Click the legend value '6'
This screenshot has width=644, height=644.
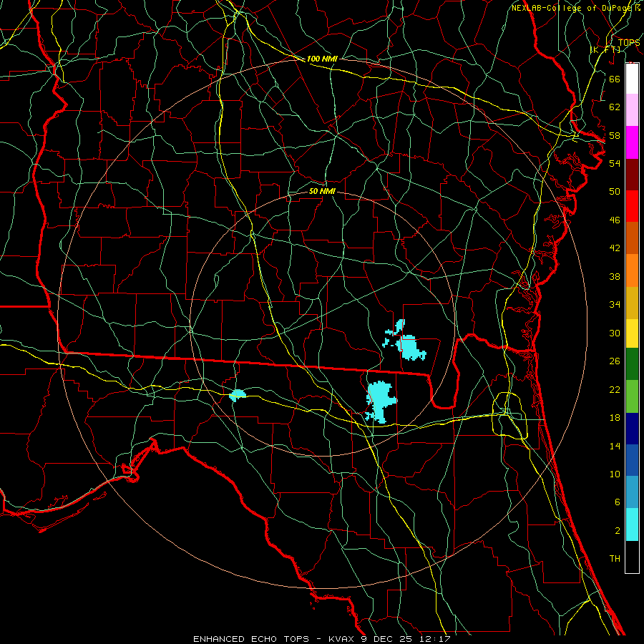pos(617,502)
